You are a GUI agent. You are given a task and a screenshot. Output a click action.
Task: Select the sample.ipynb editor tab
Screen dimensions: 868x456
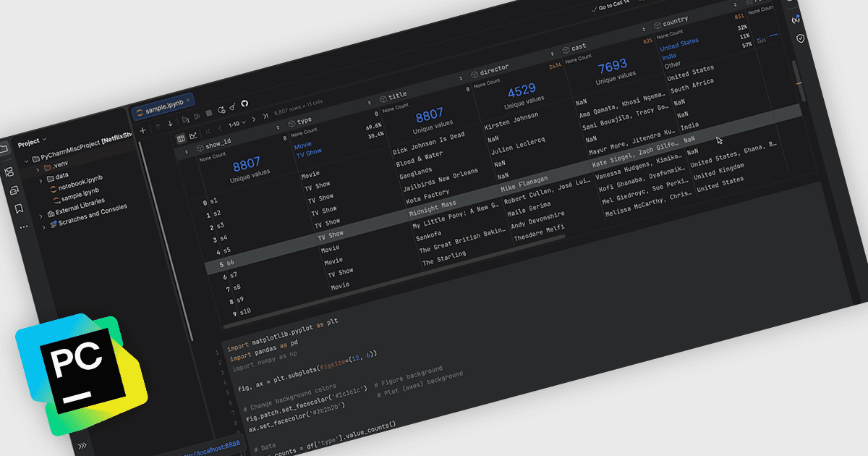[x=165, y=107]
